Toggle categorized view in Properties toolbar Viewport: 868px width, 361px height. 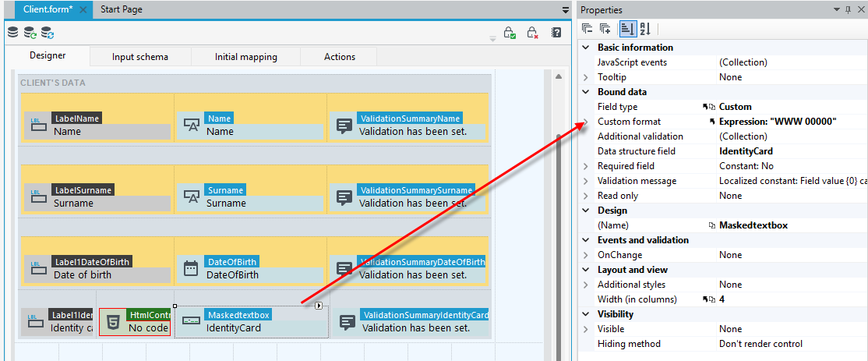click(627, 29)
